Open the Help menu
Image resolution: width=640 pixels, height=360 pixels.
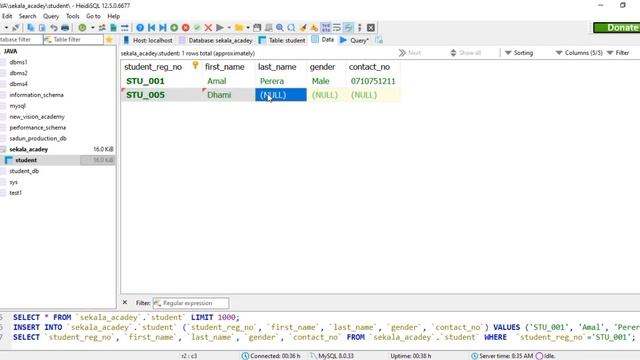coord(113,16)
